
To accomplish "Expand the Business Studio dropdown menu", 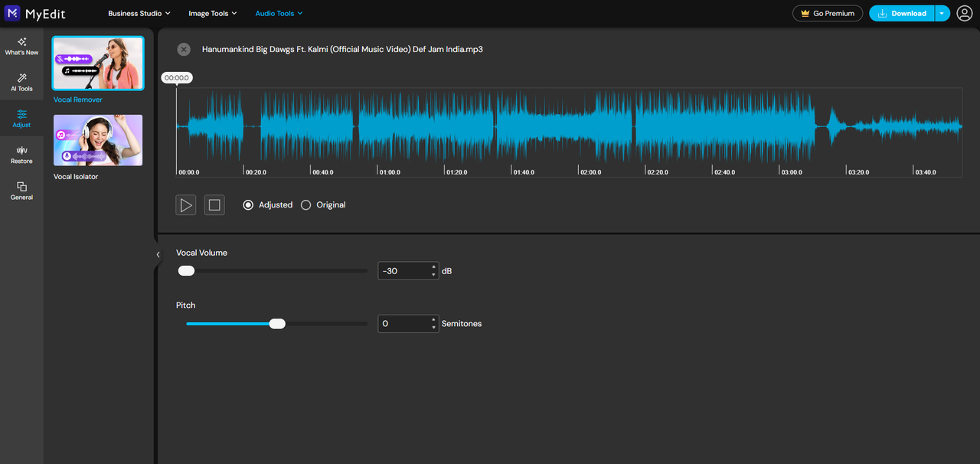I will point(139,13).
